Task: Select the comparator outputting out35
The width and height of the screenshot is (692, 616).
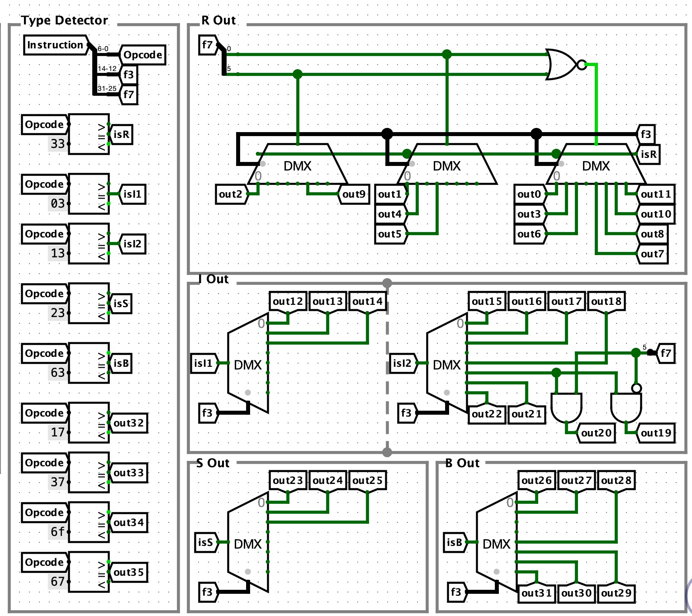Action: pyautogui.click(x=89, y=572)
